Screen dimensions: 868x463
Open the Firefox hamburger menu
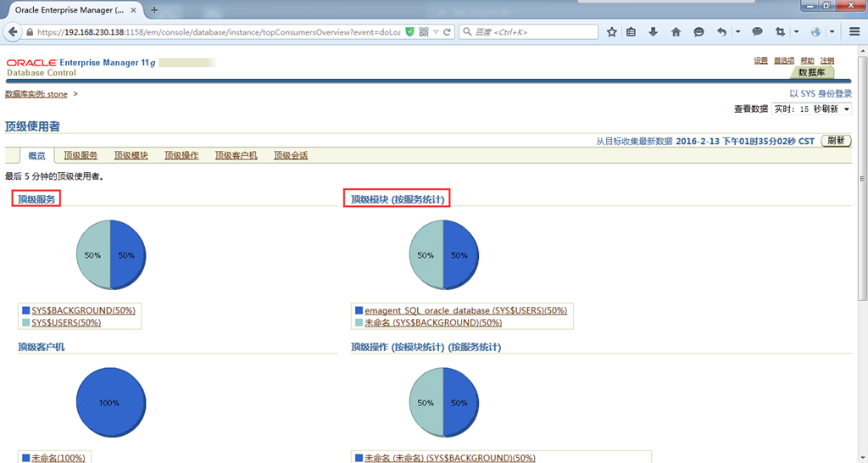(x=854, y=32)
